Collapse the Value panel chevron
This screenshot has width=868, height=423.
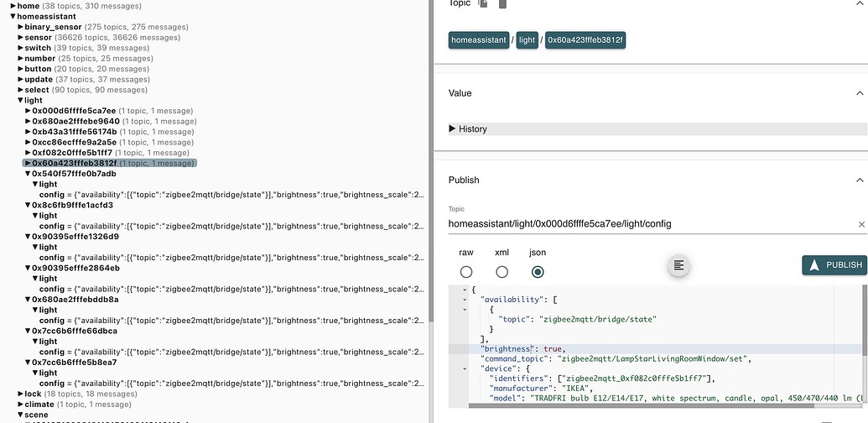click(x=859, y=93)
